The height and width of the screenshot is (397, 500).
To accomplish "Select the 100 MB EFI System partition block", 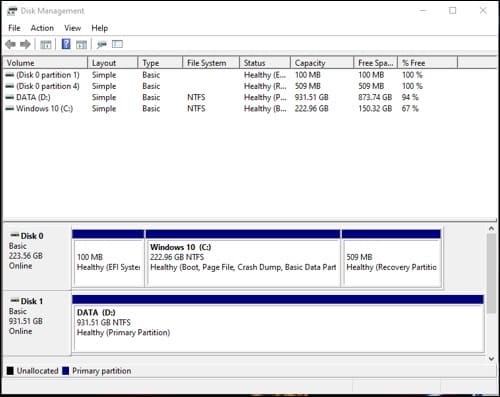I will coord(108,258).
